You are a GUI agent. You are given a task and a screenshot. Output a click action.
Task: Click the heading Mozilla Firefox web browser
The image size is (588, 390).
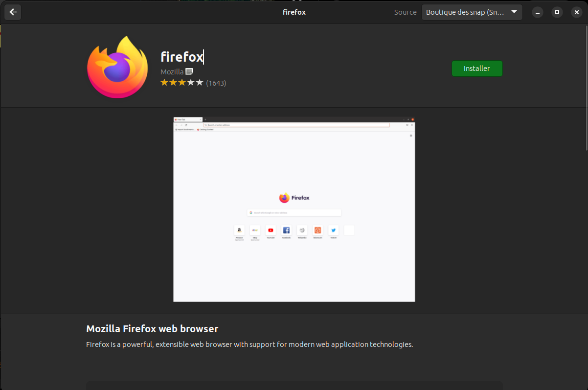coord(152,328)
